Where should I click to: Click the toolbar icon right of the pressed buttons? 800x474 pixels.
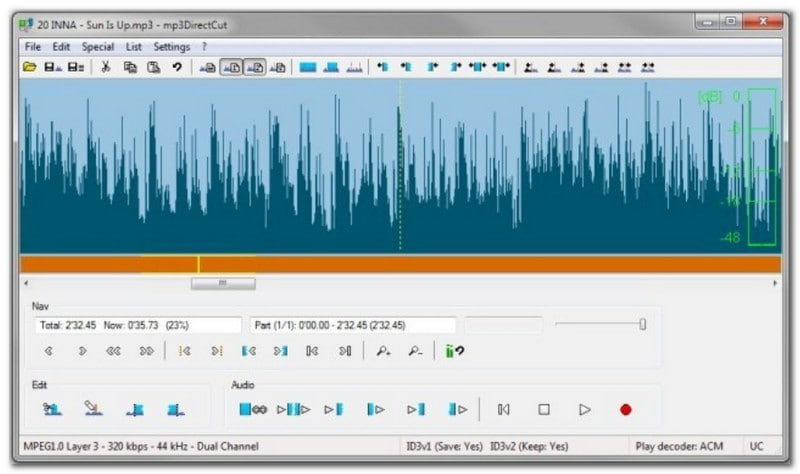tap(278, 67)
